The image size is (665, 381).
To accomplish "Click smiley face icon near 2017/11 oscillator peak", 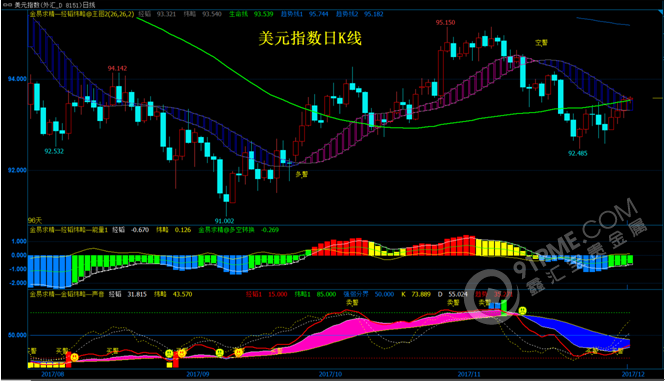I will [522, 311].
